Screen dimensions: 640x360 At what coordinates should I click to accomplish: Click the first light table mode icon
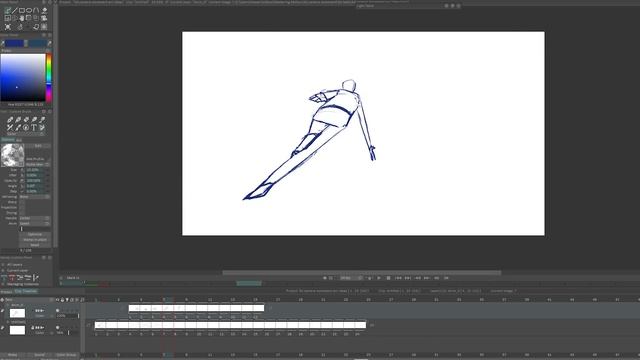pyautogui.click(x=4, y=277)
